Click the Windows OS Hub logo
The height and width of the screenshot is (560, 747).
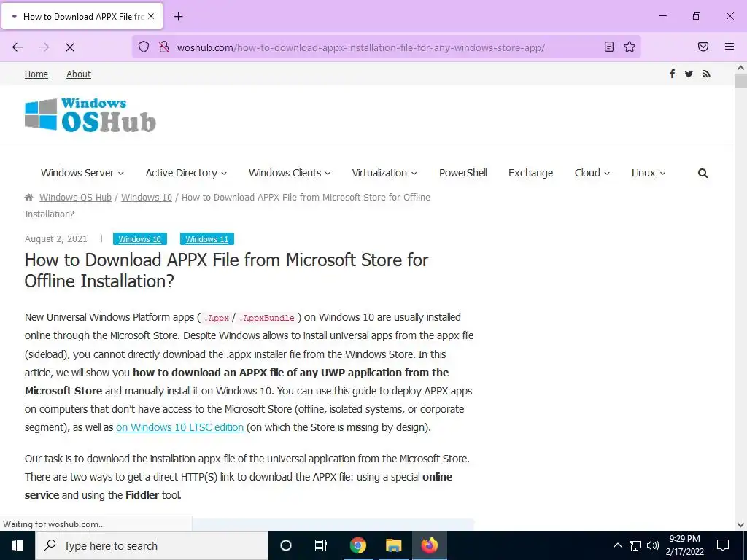pos(90,114)
